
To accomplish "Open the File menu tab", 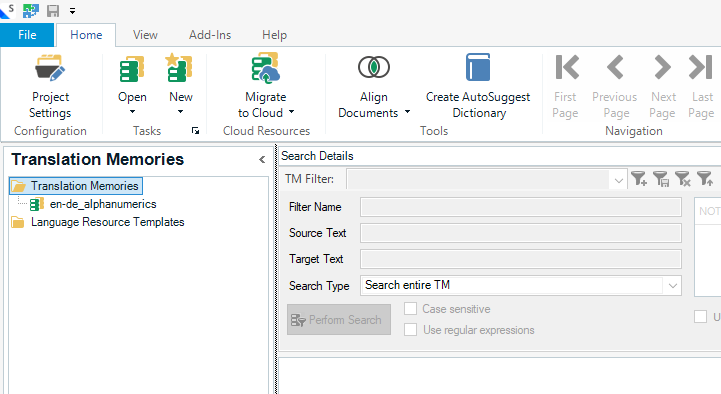I will click(27, 35).
